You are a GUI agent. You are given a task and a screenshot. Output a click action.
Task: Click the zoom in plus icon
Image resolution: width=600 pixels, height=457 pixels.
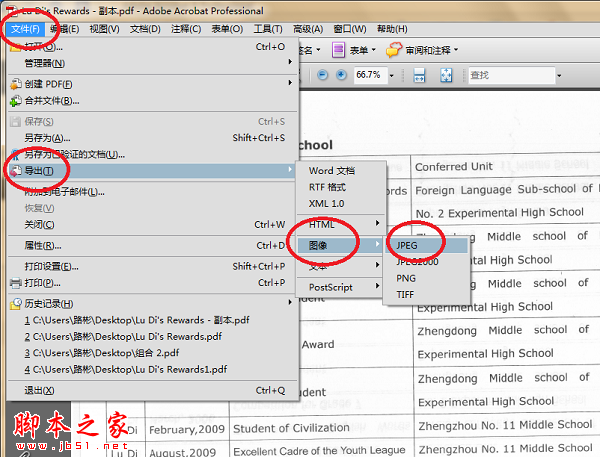(341, 75)
